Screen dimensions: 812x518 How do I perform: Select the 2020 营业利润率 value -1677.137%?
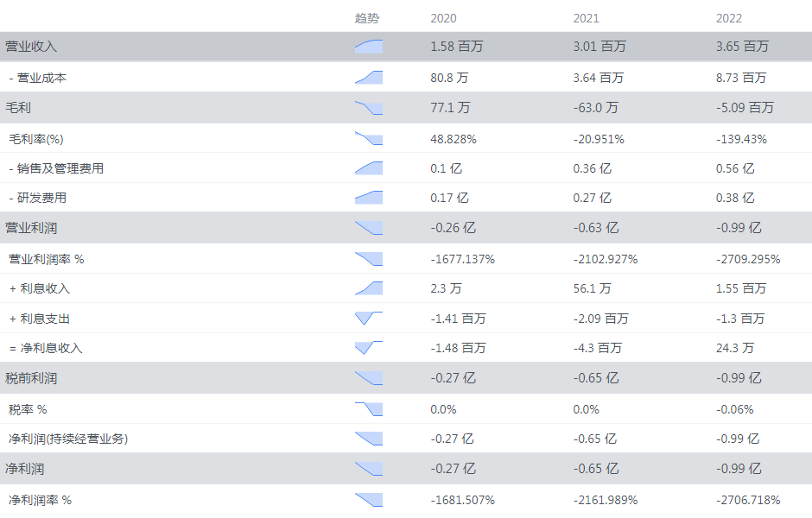[462, 258]
